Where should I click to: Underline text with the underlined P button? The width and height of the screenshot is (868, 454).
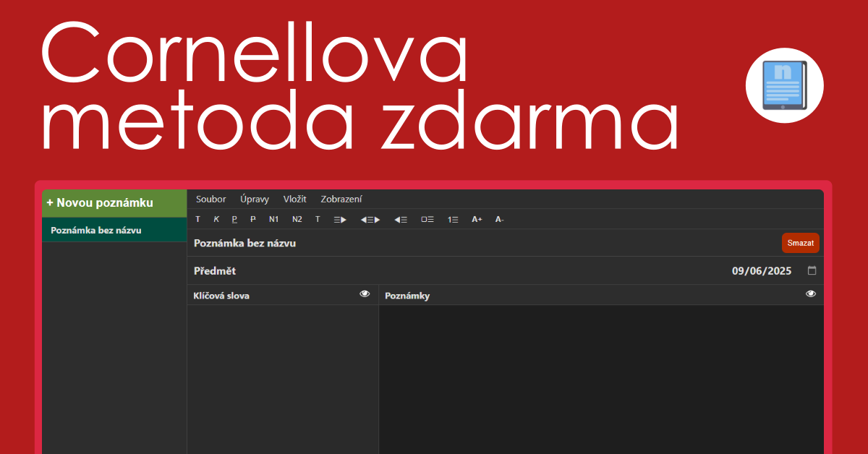point(234,219)
